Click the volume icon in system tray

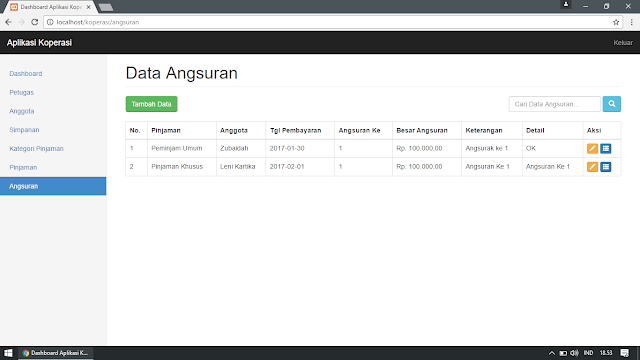tap(574, 353)
